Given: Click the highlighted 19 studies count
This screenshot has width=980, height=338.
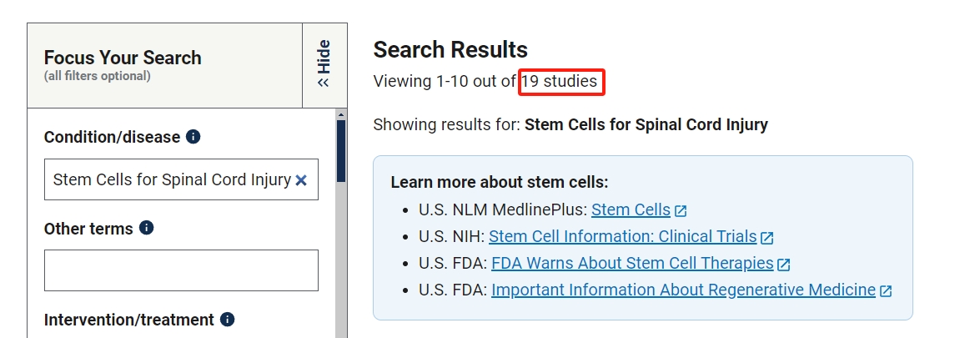Looking at the screenshot, I should click(x=560, y=82).
